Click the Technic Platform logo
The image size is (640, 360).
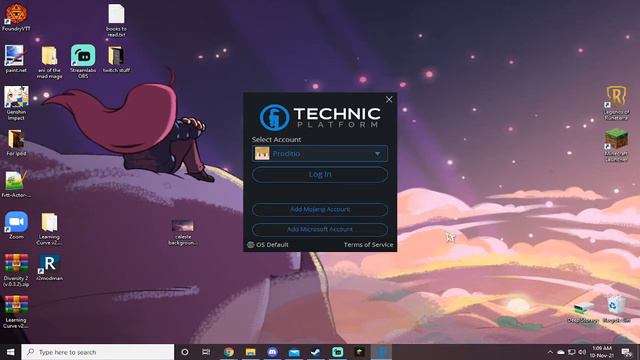point(320,117)
